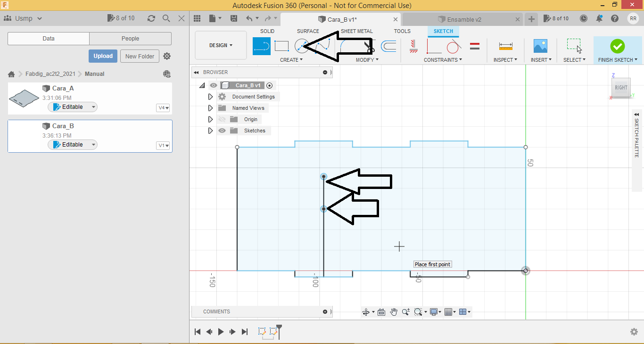Open the RR user account menu
644x344 pixels.
click(633, 18)
